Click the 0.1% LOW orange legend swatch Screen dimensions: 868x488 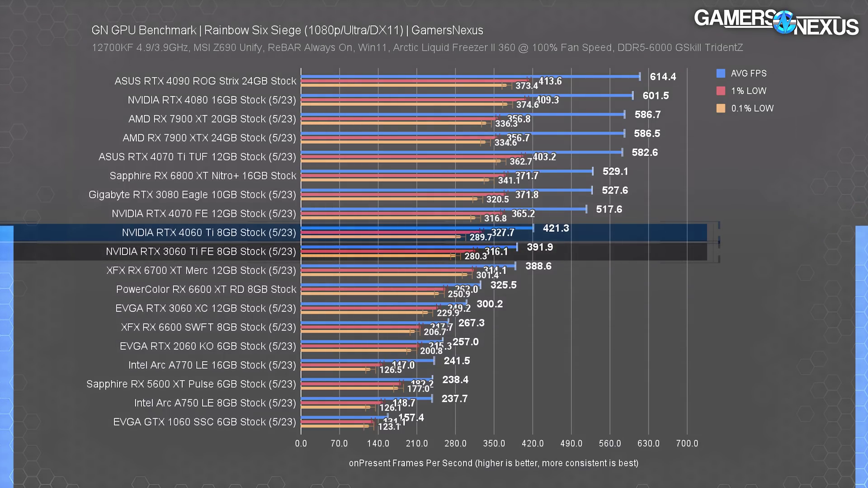(721, 108)
